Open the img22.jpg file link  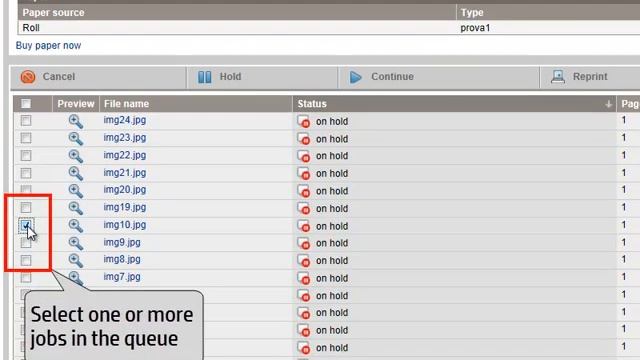(x=124, y=155)
